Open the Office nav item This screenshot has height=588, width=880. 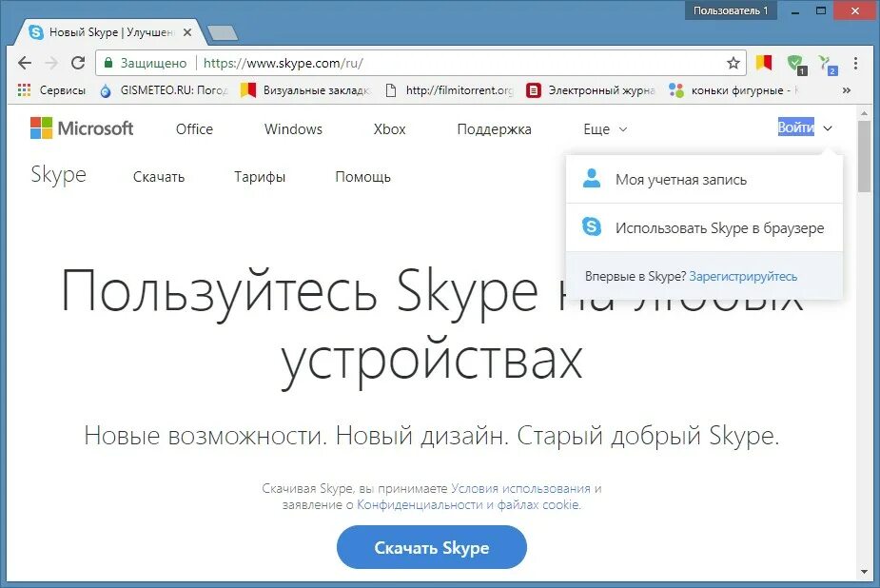(194, 129)
